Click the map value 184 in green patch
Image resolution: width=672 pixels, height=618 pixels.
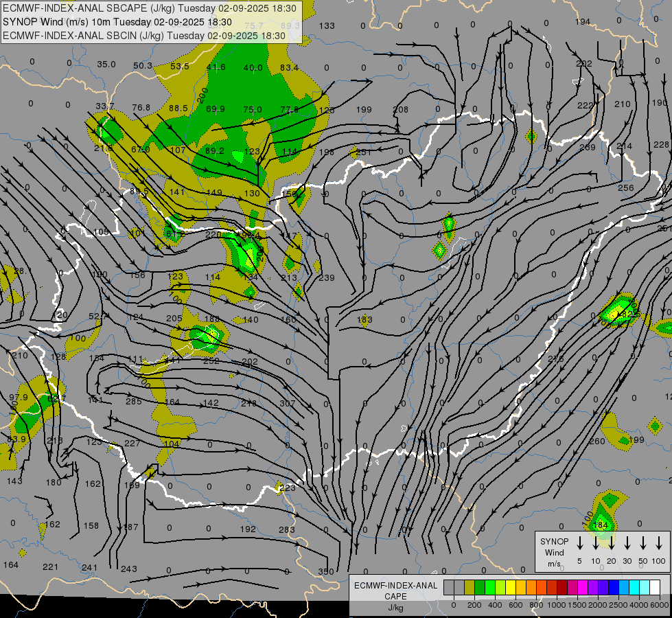(601, 525)
